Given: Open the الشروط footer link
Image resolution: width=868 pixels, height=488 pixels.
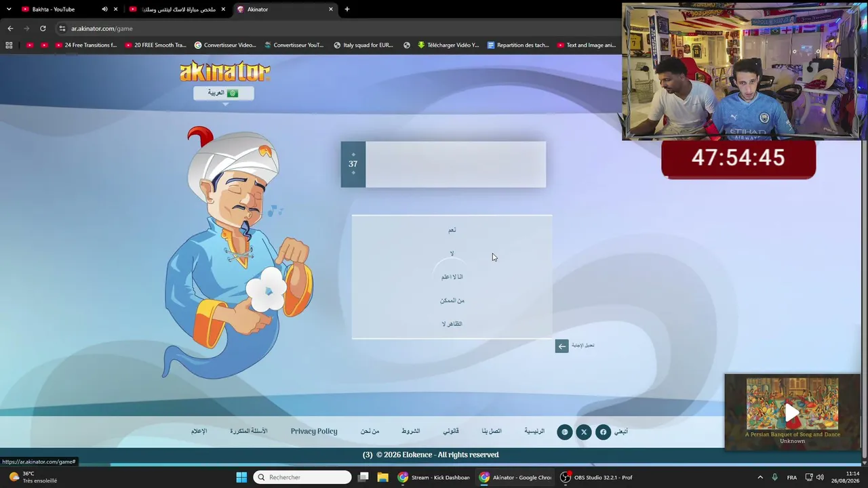Looking at the screenshot, I should [x=410, y=431].
